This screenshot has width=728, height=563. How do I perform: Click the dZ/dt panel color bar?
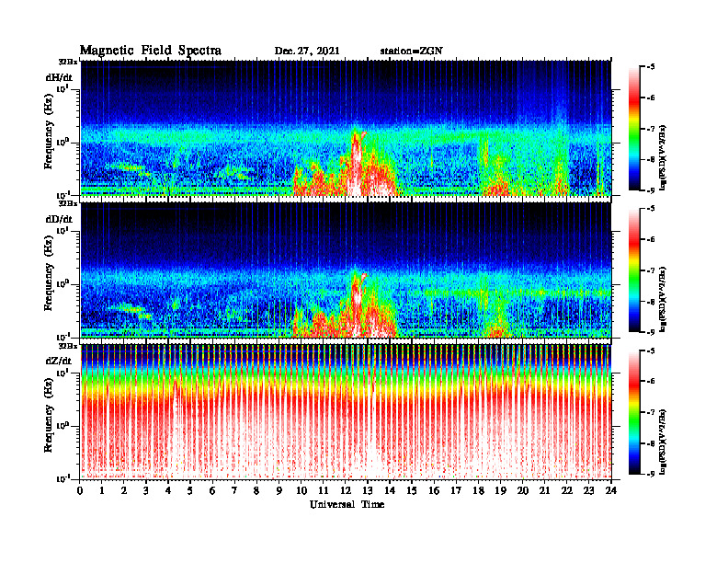click(x=633, y=412)
